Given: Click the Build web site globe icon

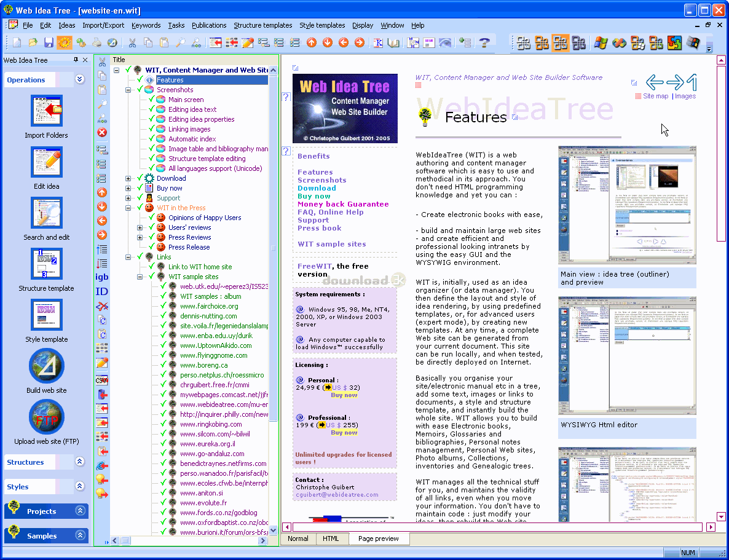Looking at the screenshot, I should pyautogui.click(x=46, y=366).
